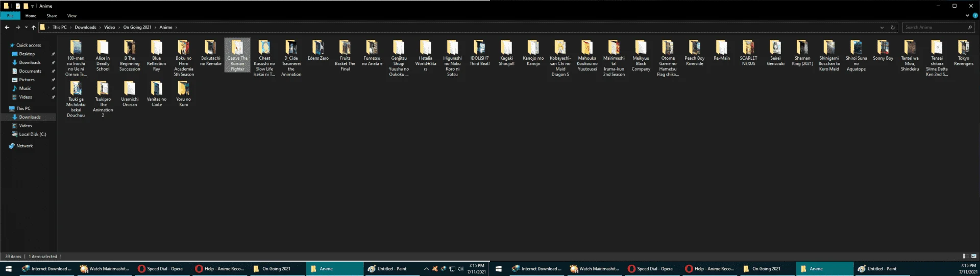Select the Hetalia World Stars folder
Viewport: 980px width, 276px height.
coord(426,56)
